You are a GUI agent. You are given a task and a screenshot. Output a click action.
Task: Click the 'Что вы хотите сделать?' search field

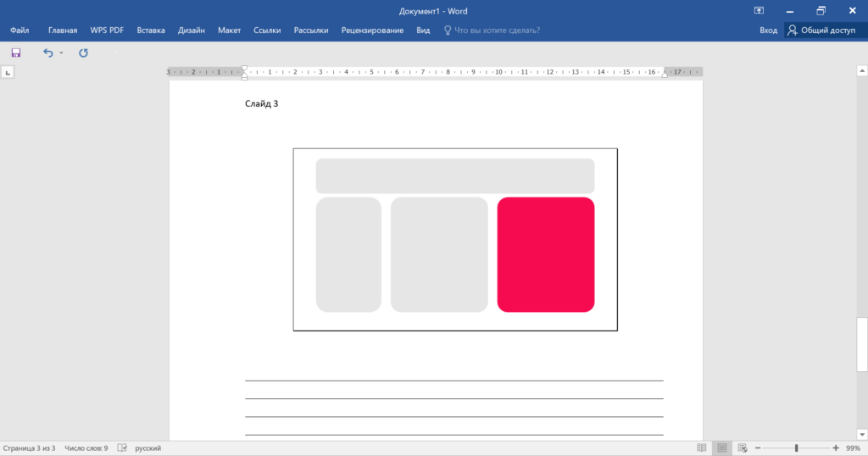pos(497,31)
